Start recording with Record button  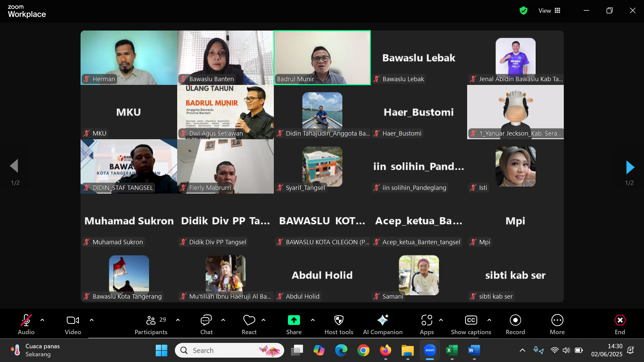[x=515, y=324]
